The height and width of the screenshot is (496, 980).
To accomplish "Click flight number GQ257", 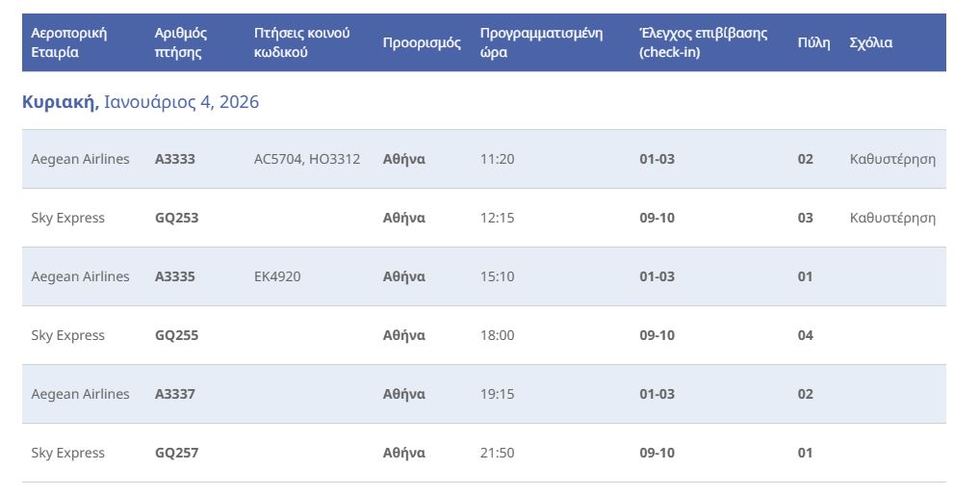I will (176, 453).
